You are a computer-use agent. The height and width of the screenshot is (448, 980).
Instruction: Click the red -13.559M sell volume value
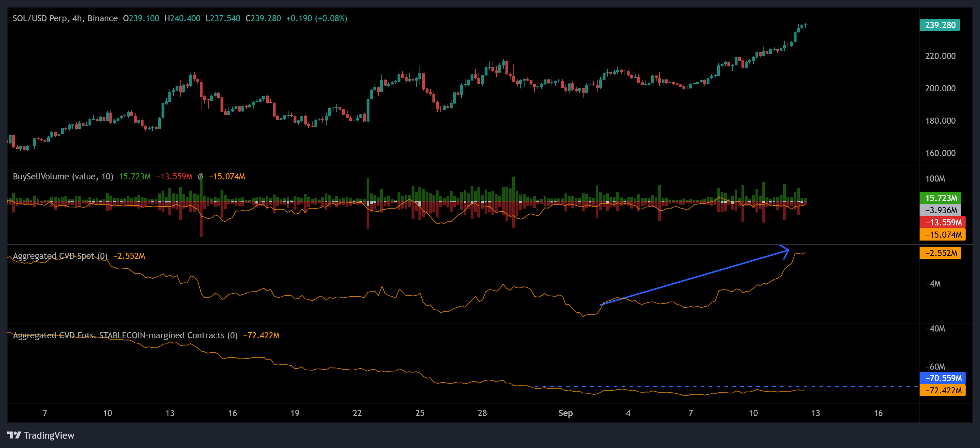point(174,177)
